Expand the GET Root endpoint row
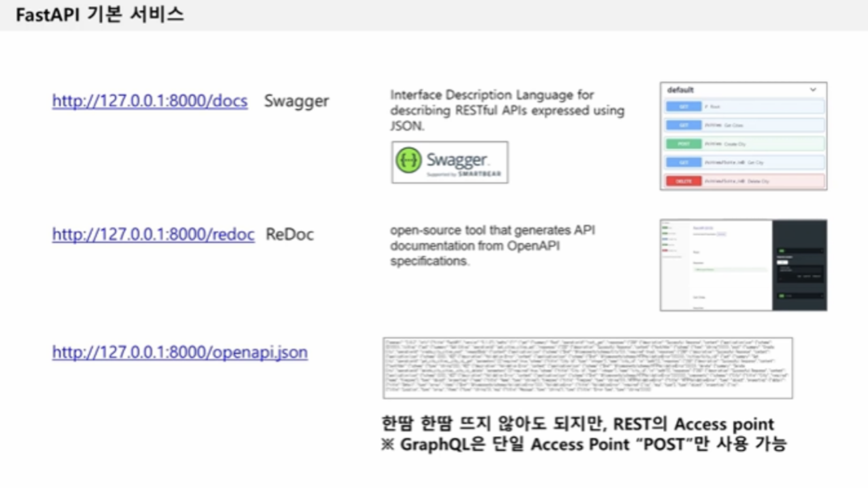868x488 pixels. pyautogui.click(x=743, y=107)
